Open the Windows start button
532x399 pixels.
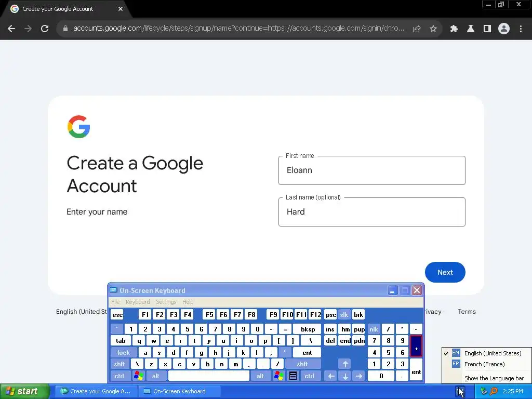25,391
